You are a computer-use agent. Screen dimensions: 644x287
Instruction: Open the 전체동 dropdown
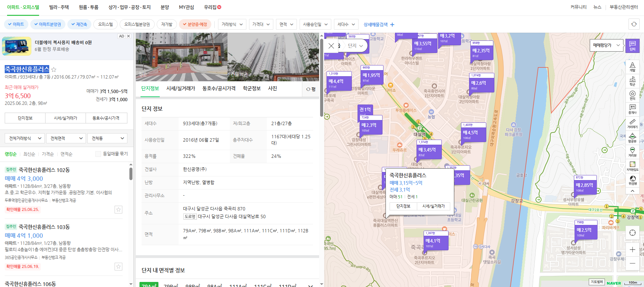(107, 138)
